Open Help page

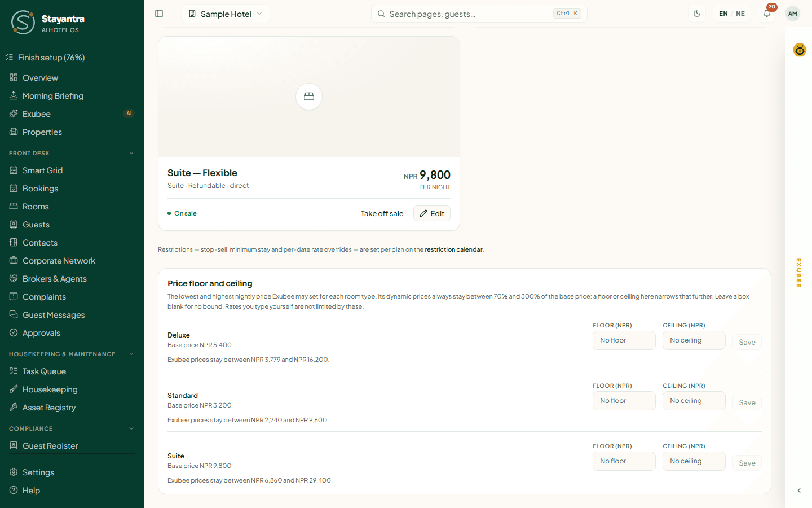click(72, 491)
